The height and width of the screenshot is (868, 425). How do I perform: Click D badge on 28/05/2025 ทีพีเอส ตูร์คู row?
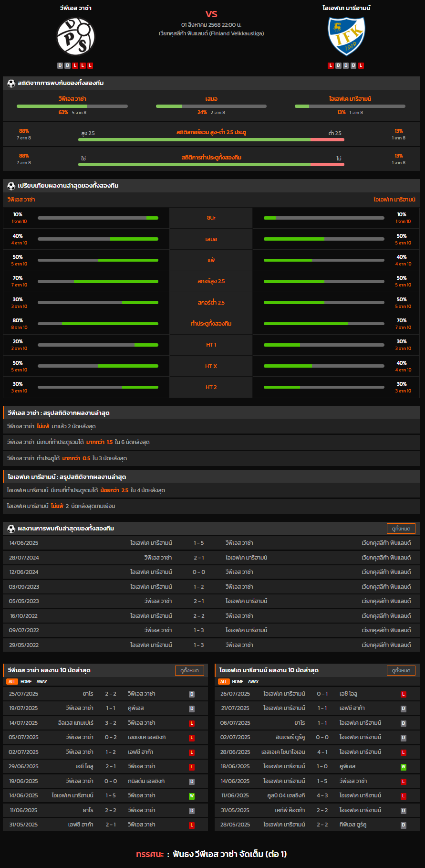pos(404,826)
